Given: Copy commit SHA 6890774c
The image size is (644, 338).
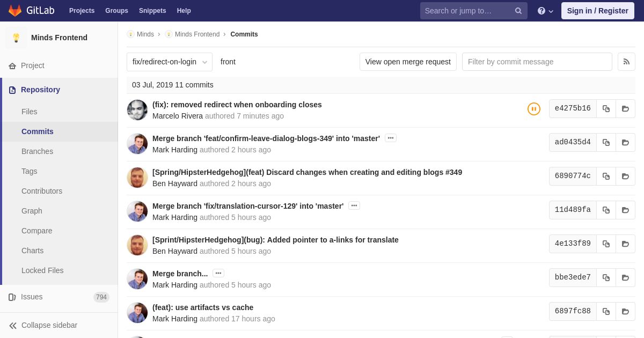Looking at the screenshot, I should pyautogui.click(x=606, y=176).
